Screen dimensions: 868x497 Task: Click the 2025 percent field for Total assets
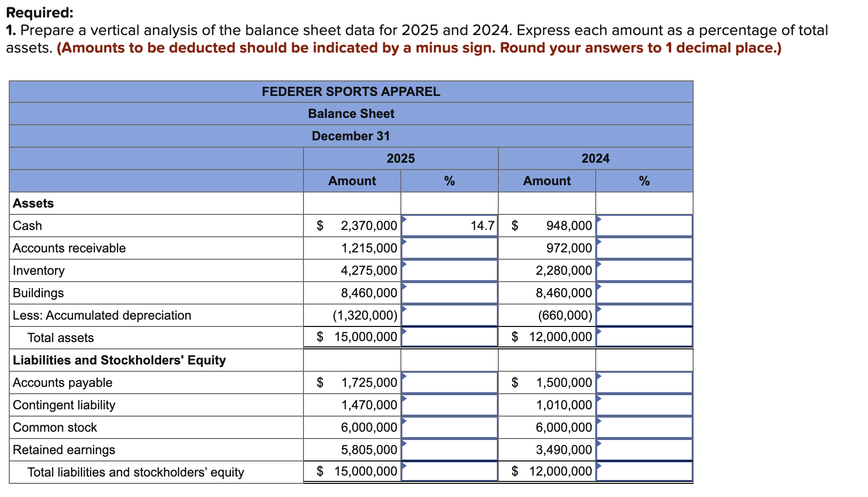(x=450, y=337)
